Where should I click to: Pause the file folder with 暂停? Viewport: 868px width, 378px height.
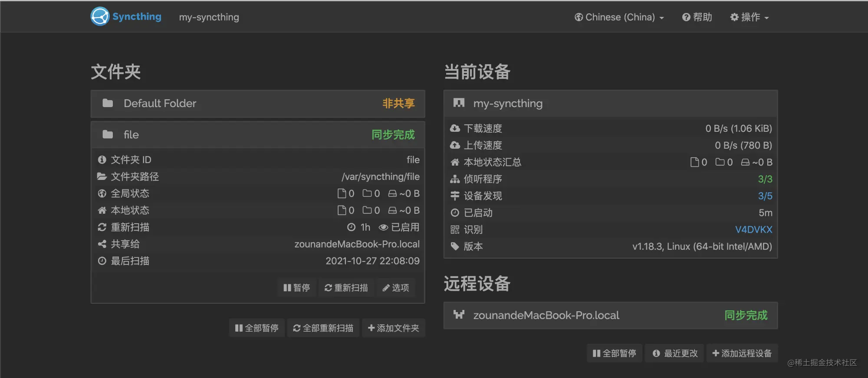pyautogui.click(x=297, y=288)
